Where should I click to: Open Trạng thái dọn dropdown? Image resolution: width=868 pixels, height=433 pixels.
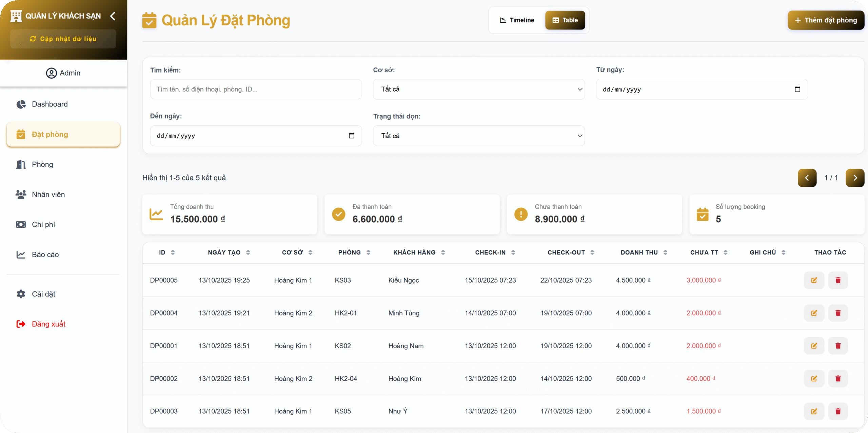478,136
